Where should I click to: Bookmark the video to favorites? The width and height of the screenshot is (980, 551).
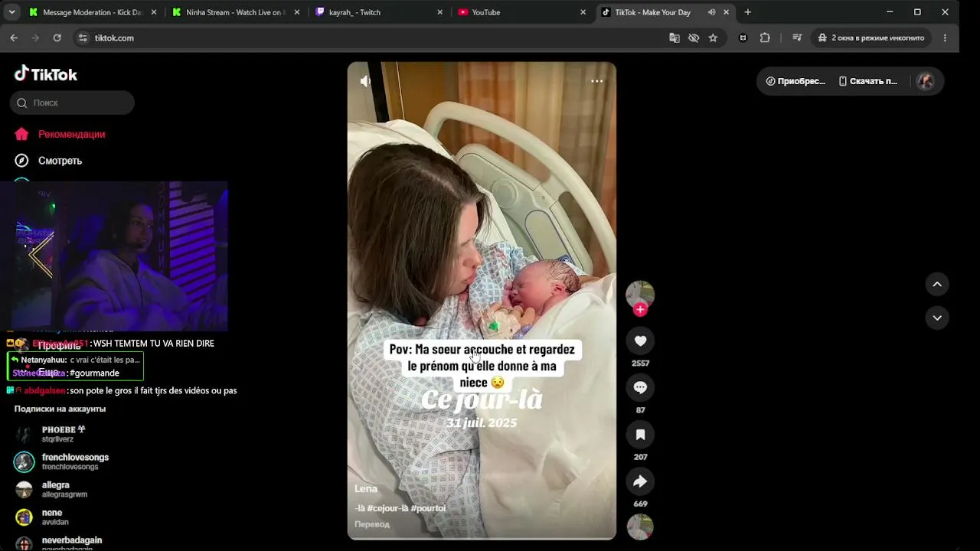640,435
